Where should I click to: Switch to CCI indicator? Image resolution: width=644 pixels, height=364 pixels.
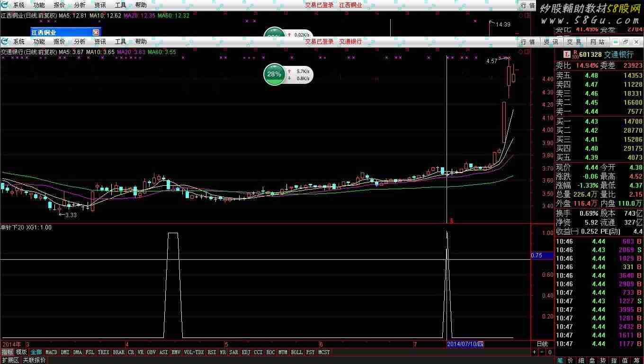coord(259,352)
